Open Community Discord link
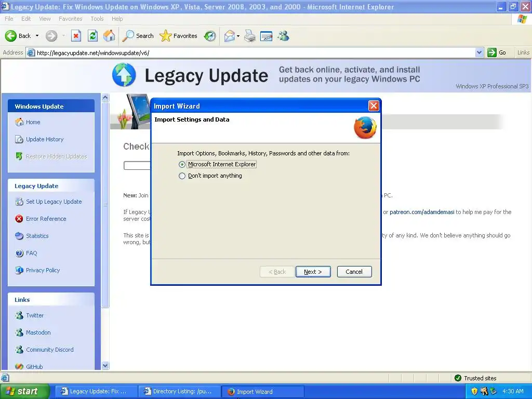 (49, 350)
